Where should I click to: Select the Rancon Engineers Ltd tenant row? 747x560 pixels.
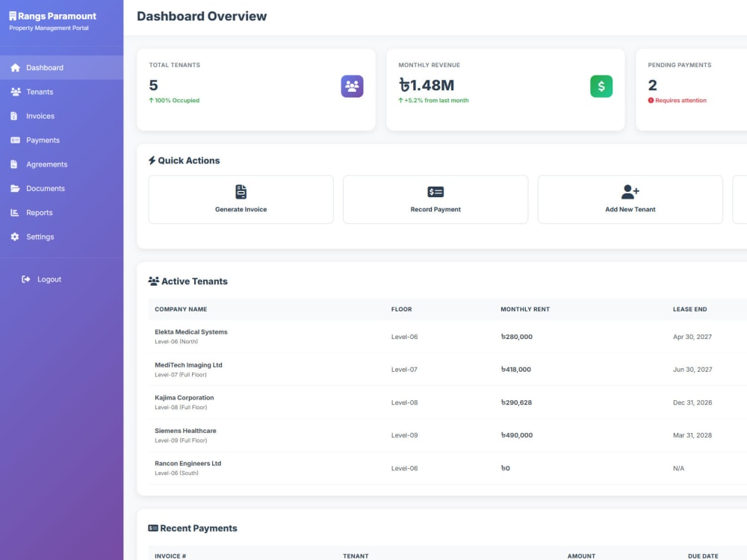[447, 468]
